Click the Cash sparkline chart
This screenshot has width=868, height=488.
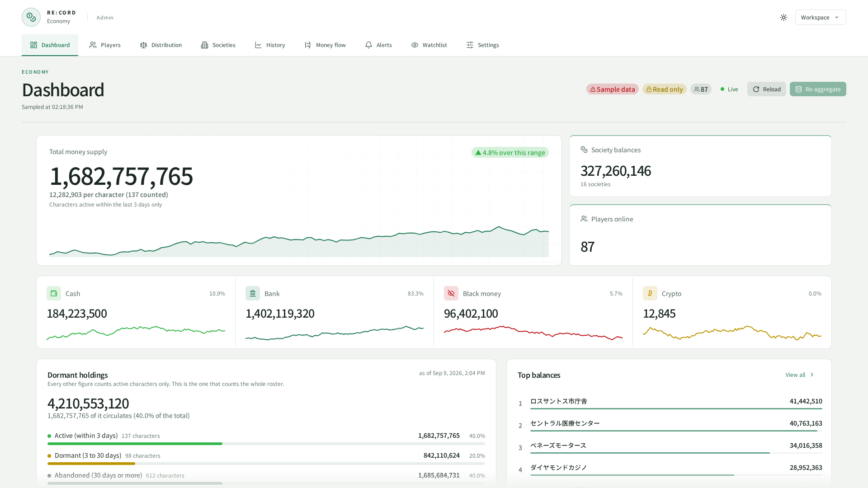coord(136,332)
